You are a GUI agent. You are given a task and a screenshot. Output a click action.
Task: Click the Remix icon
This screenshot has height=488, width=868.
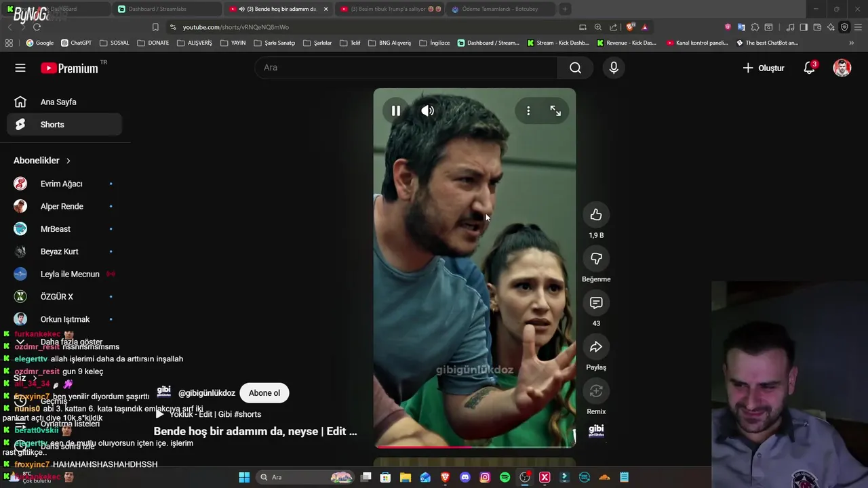[x=596, y=391]
